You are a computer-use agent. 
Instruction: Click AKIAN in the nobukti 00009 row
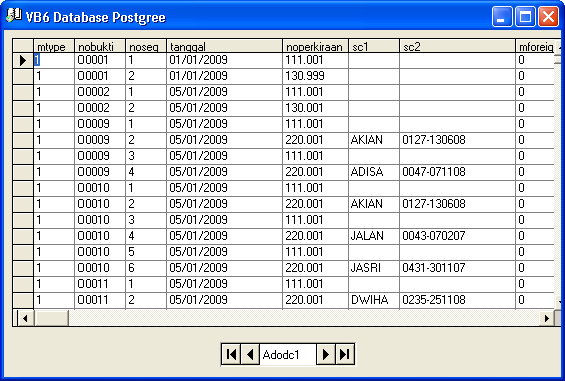click(374, 140)
